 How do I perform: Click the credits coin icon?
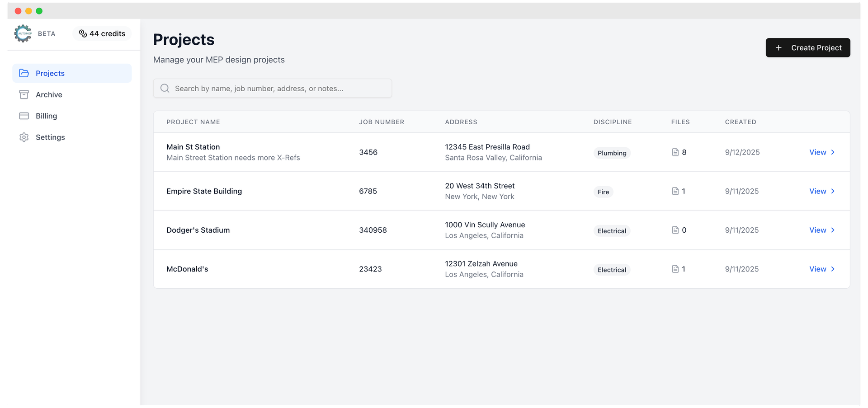(x=83, y=33)
